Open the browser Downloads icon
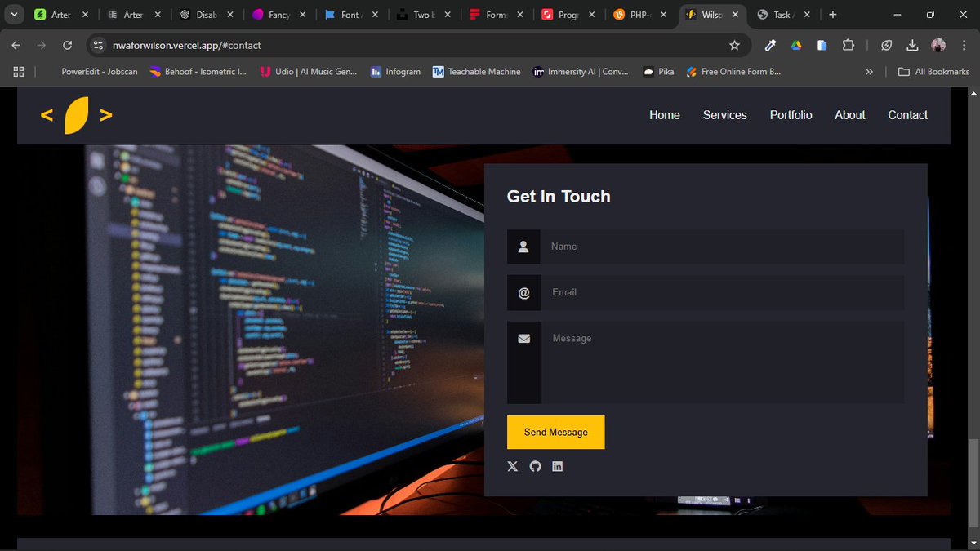This screenshot has width=980, height=551. pyautogui.click(x=913, y=45)
